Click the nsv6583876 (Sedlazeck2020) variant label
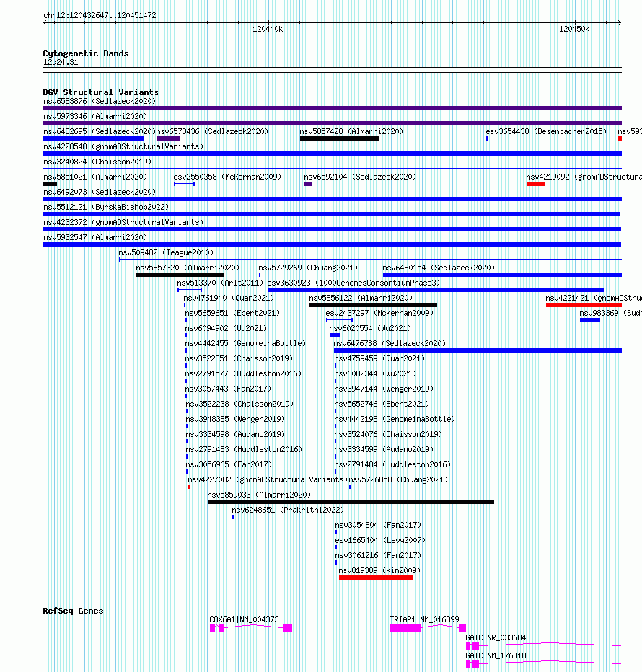642x672 pixels. click(100, 101)
